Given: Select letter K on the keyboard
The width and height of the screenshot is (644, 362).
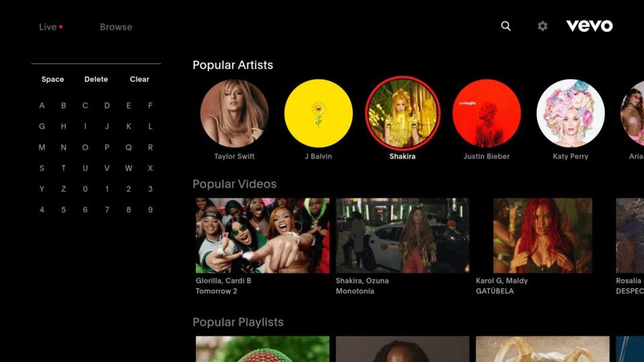Looking at the screenshot, I should [129, 127].
